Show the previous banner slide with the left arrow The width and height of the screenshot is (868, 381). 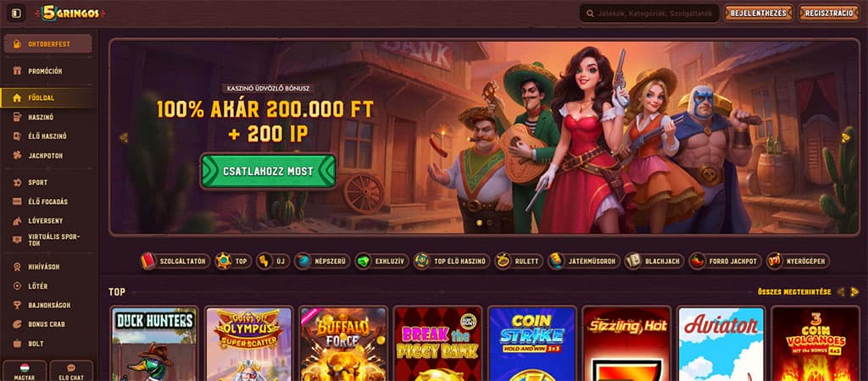pyautogui.click(x=124, y=137)
